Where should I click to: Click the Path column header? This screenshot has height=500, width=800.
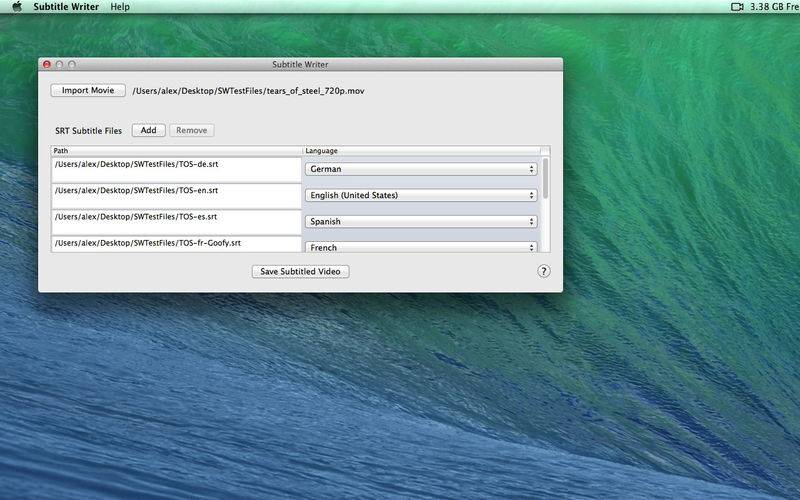click(x=177, y=151)
